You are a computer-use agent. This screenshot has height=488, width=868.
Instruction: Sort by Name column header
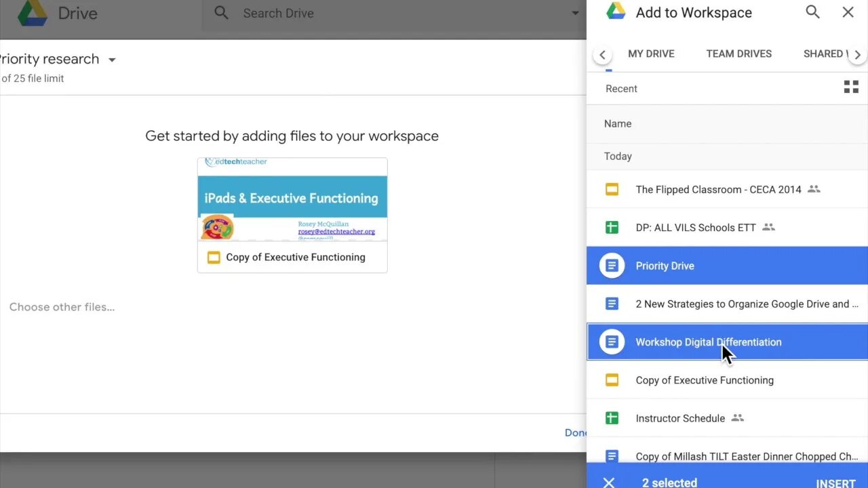(618, 123)
